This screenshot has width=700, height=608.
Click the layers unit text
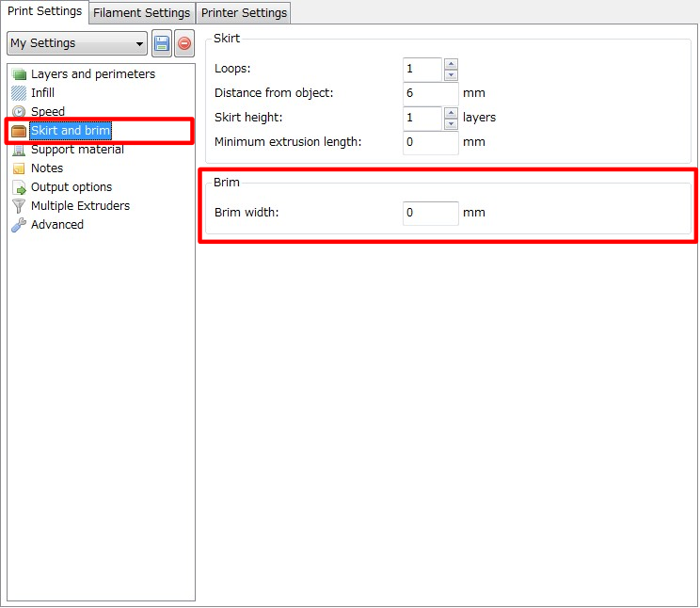[479, 118]
